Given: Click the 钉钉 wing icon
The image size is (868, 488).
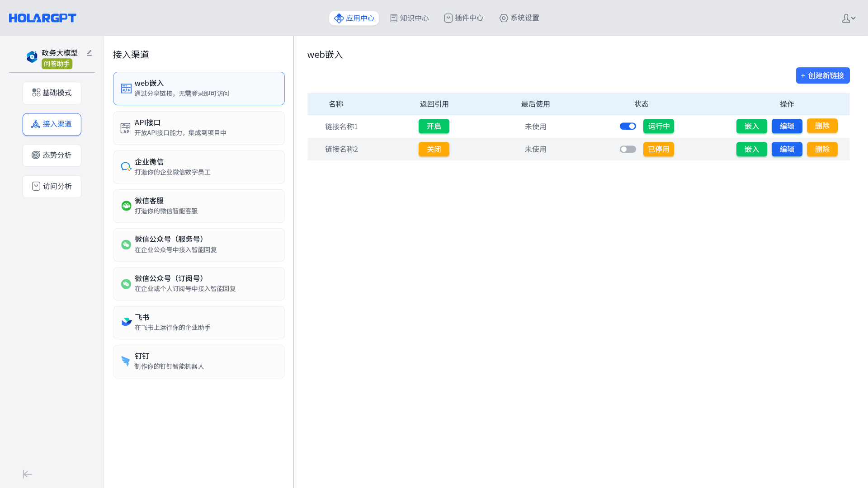Looking at the screenshot, I should coord(126,361).
